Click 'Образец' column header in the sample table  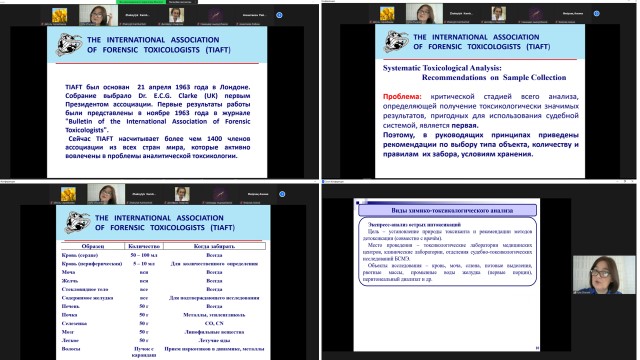93,246
